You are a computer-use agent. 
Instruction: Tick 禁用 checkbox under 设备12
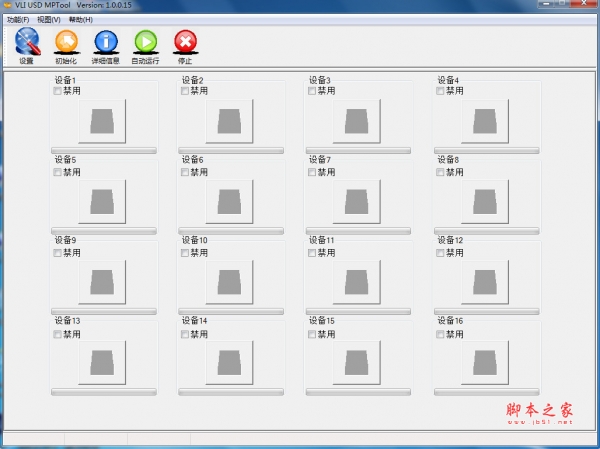[440, 253]
